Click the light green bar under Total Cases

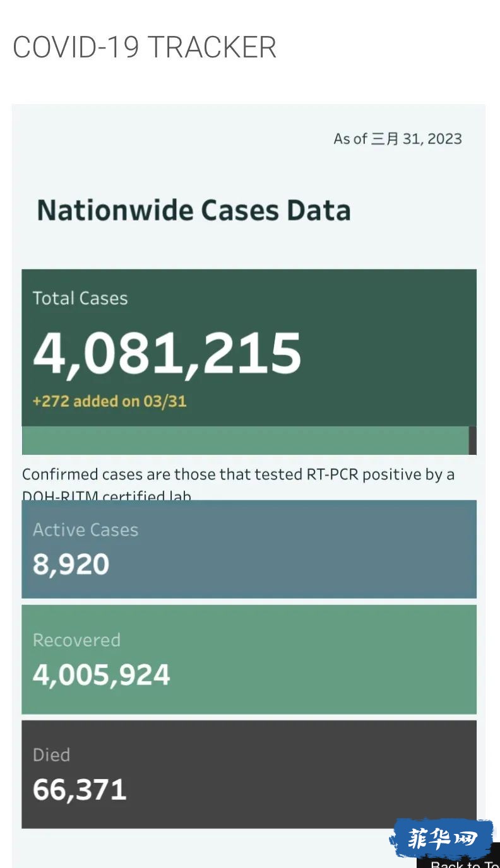245,440
